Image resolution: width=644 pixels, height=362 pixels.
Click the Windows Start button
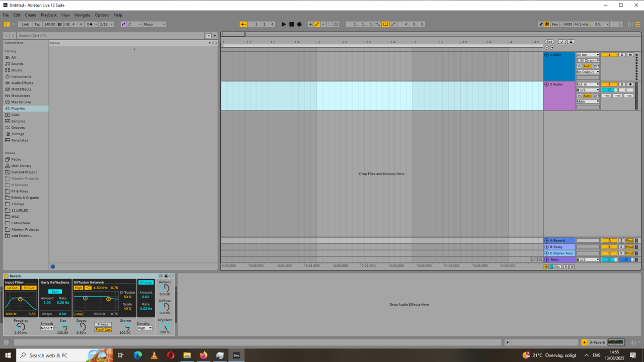(8, 355)
